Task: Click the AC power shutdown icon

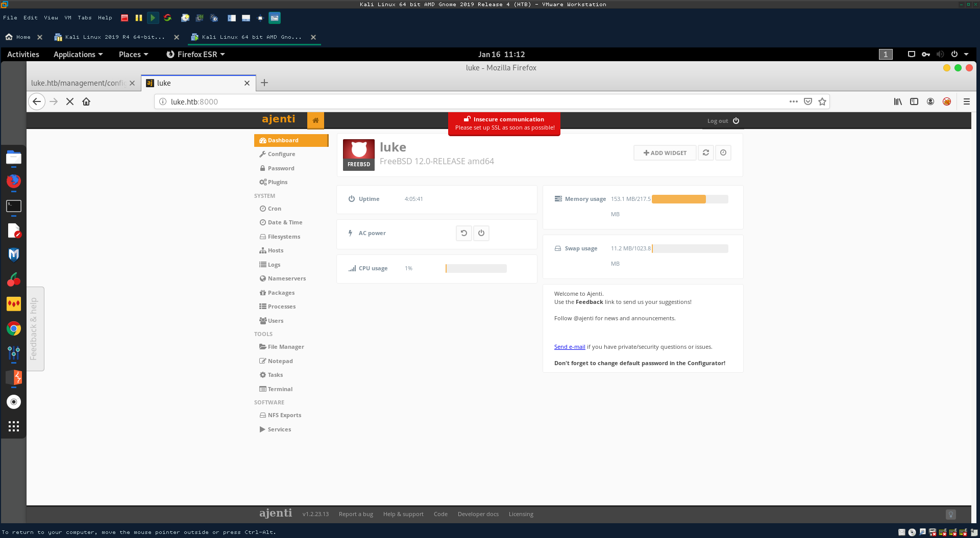Action: (481, 233)
